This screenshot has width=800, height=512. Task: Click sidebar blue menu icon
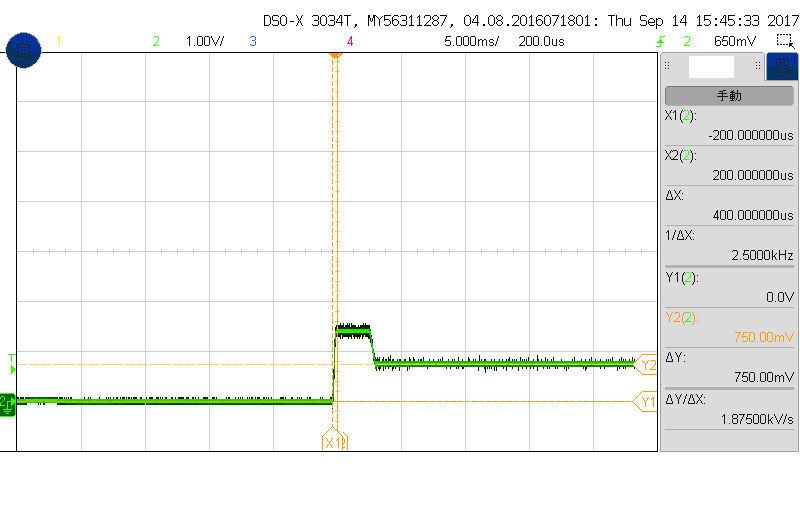coord(782,67)
